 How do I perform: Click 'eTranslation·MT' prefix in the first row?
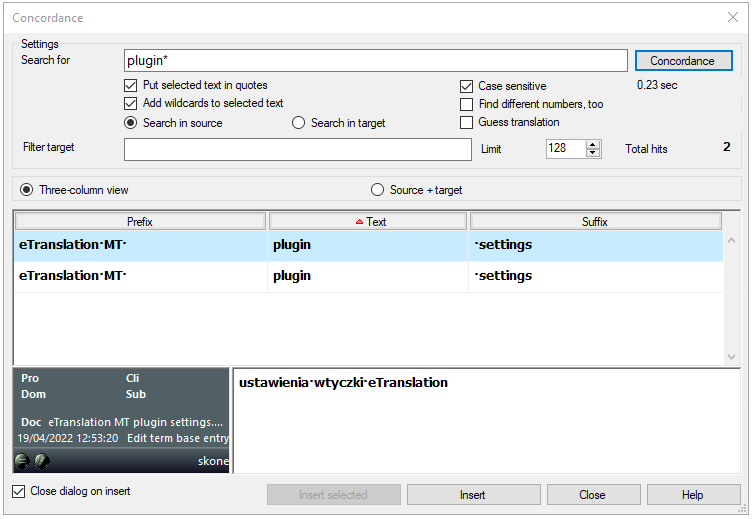point(73,245)
